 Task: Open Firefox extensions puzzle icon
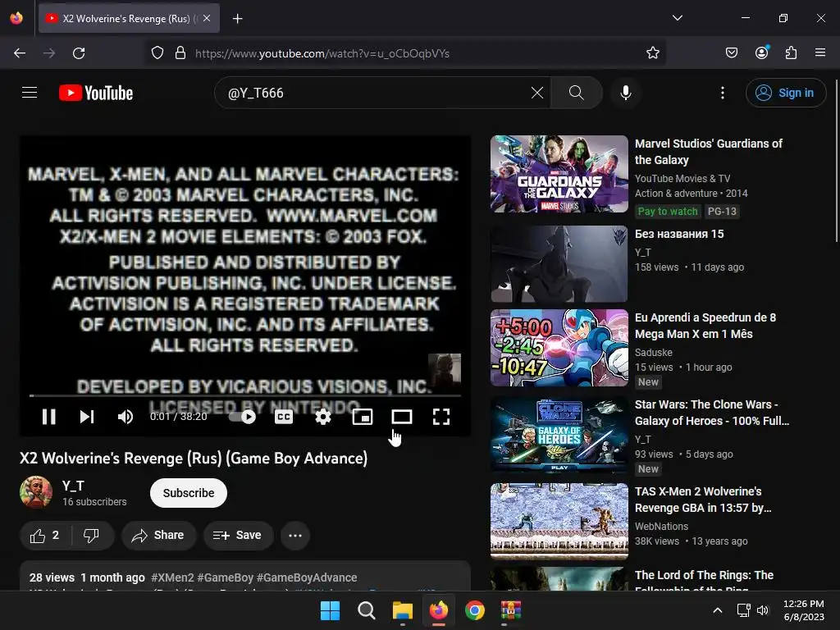(x=791, y=53)
